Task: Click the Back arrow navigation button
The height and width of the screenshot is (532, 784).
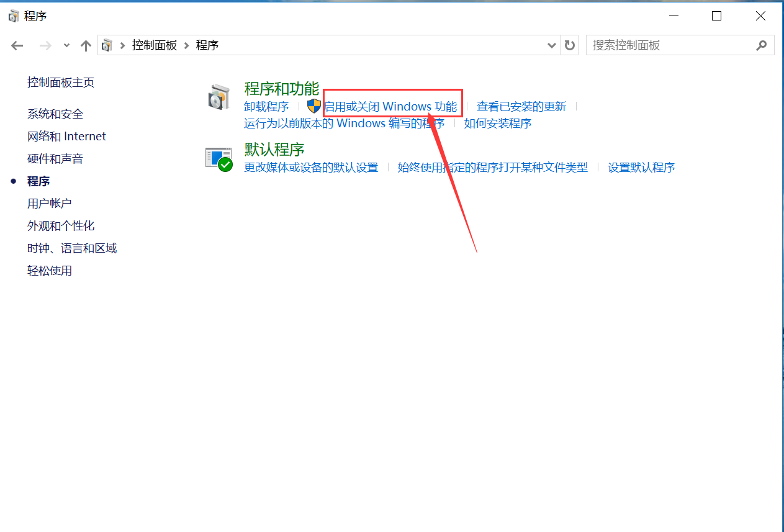Action: (17, 45)
